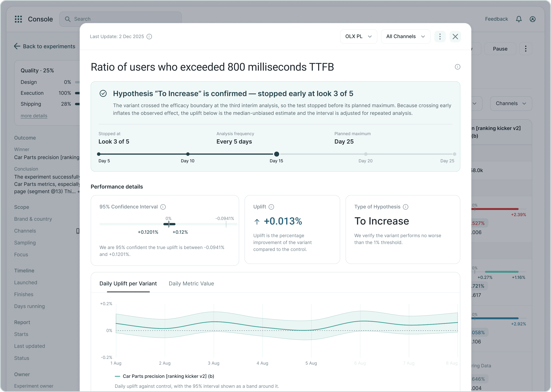Click the search magnifier icon
Screen dimensions: 551x392
[68, 19]
